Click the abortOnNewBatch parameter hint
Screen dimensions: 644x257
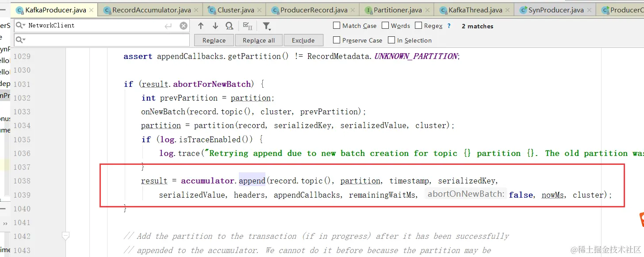click(465, 194)
